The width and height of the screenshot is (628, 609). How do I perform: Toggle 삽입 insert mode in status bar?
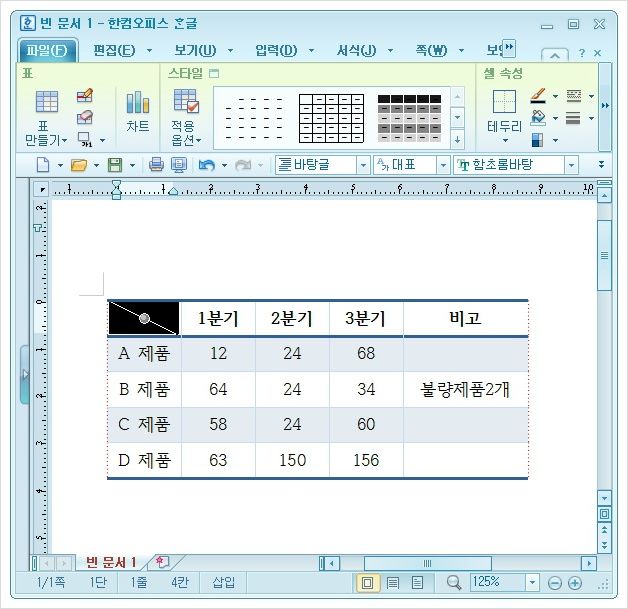[x=223, y=582]
